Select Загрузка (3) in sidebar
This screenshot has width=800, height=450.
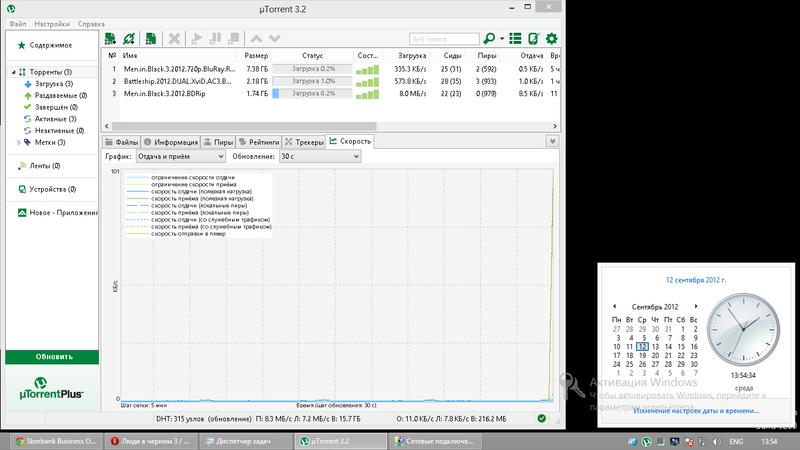pos(54,84)
